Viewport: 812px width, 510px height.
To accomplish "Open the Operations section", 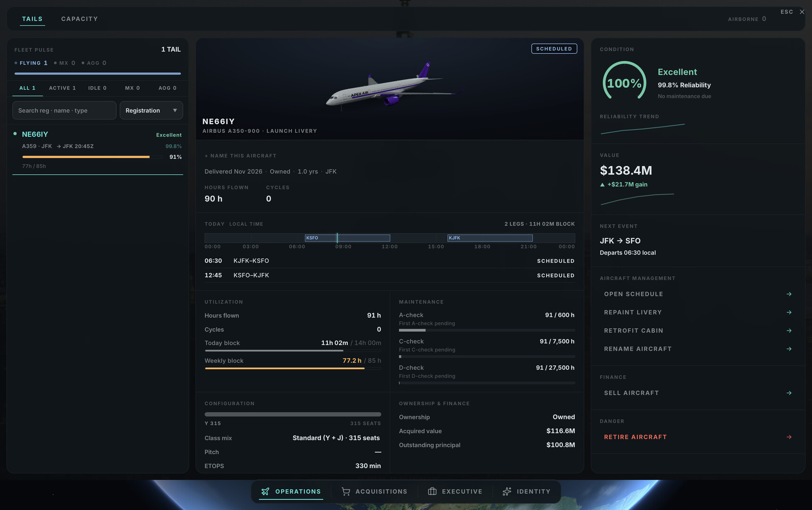I will [x=291, y=492].
